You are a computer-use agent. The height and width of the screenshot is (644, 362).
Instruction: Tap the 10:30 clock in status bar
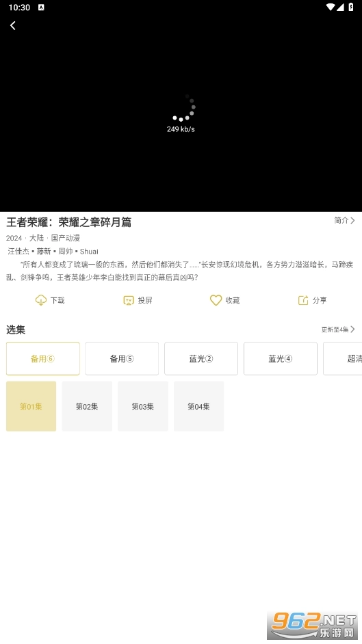click(x=19, y=8)
